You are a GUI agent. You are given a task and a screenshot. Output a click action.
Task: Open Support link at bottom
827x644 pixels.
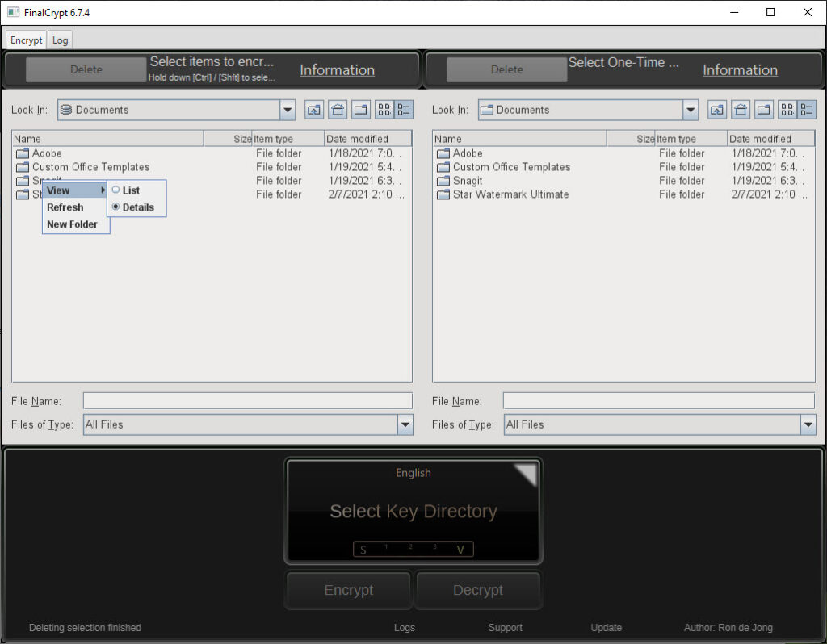[x=506, y=627]
